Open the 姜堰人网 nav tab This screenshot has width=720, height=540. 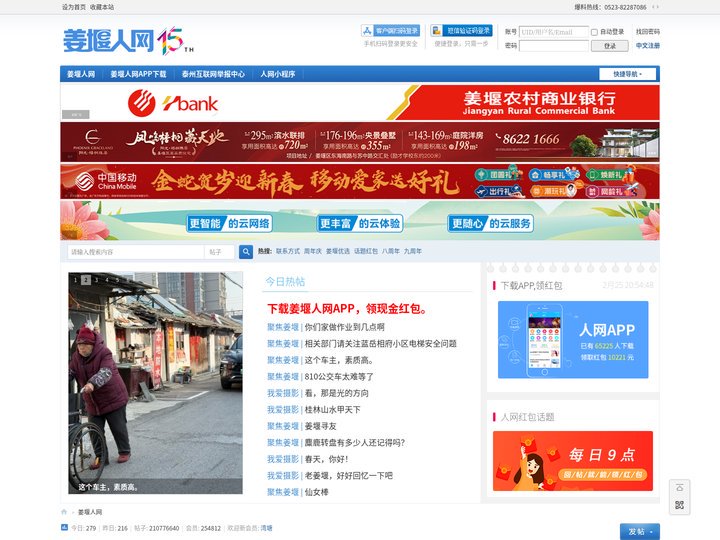[x=81, y=74]
